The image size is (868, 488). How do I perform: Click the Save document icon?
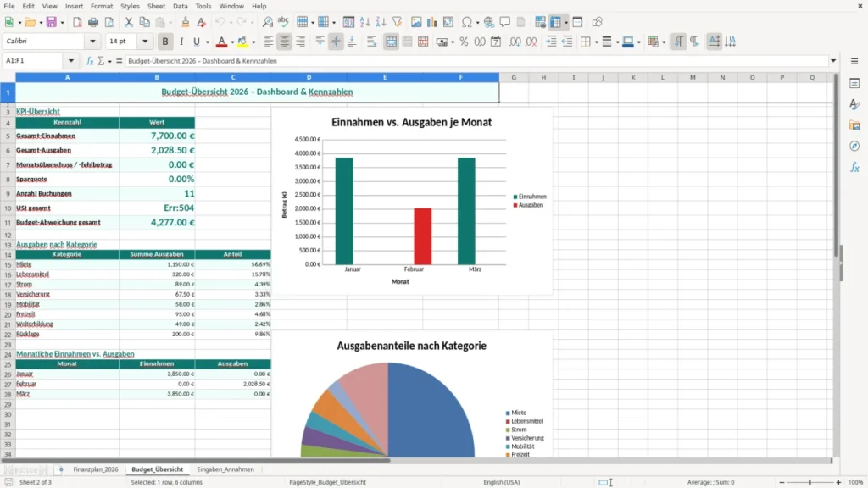52,22
